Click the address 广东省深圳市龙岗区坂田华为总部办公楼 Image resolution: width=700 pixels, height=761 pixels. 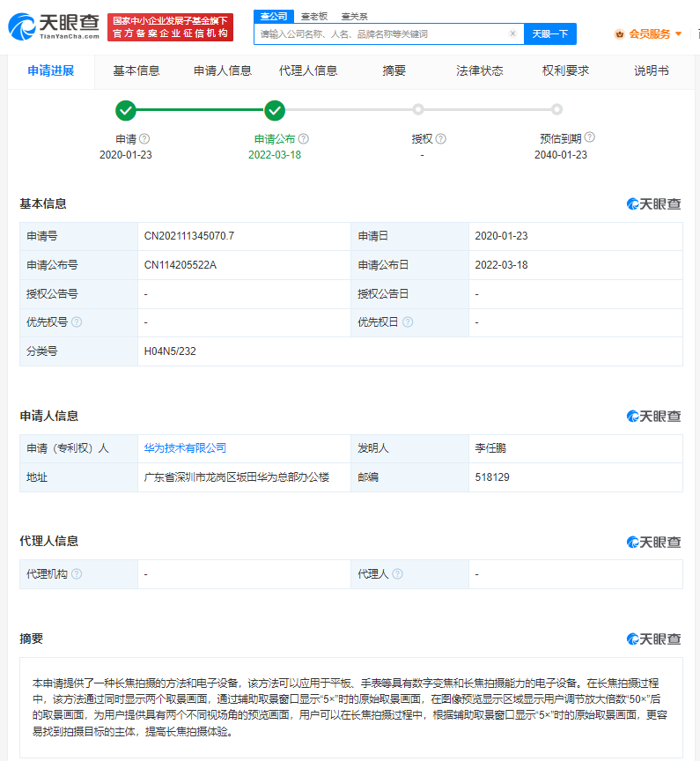coord(237,477)
